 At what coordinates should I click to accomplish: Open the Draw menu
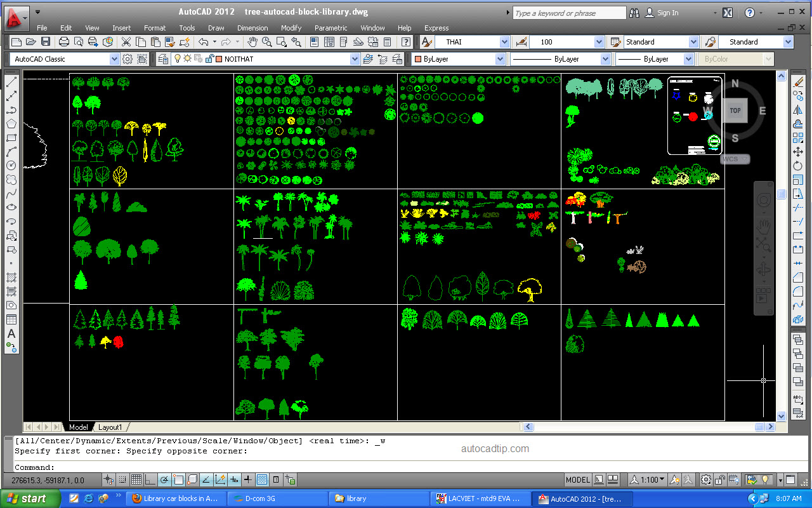pos(216,28)
